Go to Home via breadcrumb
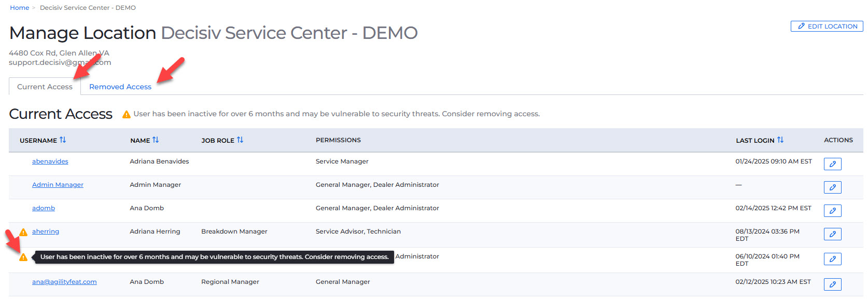Screen dimensions: 868x300 pos(20,8)
